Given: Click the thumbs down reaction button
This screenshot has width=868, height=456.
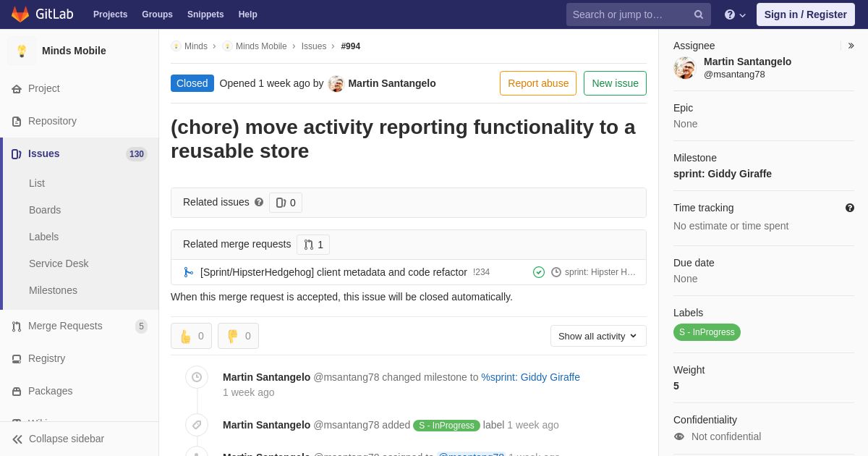Looking at the screenshot, I should pyautogui.click(x=238, y=336).
